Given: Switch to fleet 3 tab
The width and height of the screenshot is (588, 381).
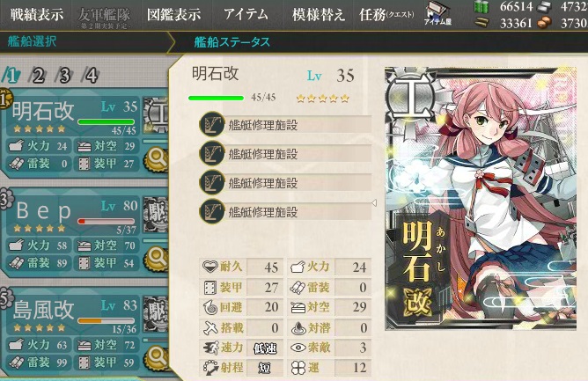Looking at the screenshot, I should pyautogui.click(x=64, y=76).
